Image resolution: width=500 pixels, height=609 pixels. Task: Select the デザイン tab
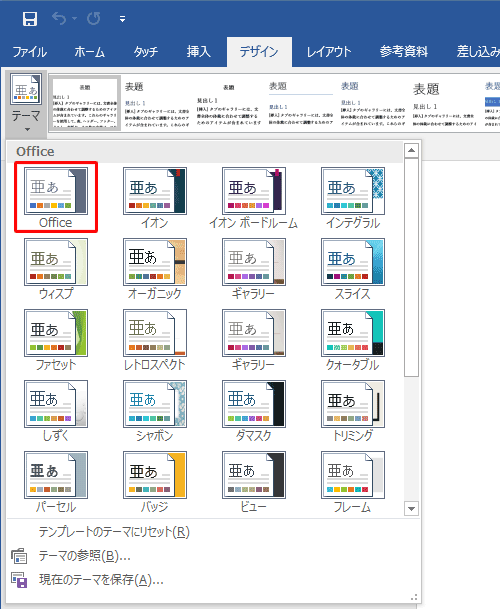tap(259, 52)
